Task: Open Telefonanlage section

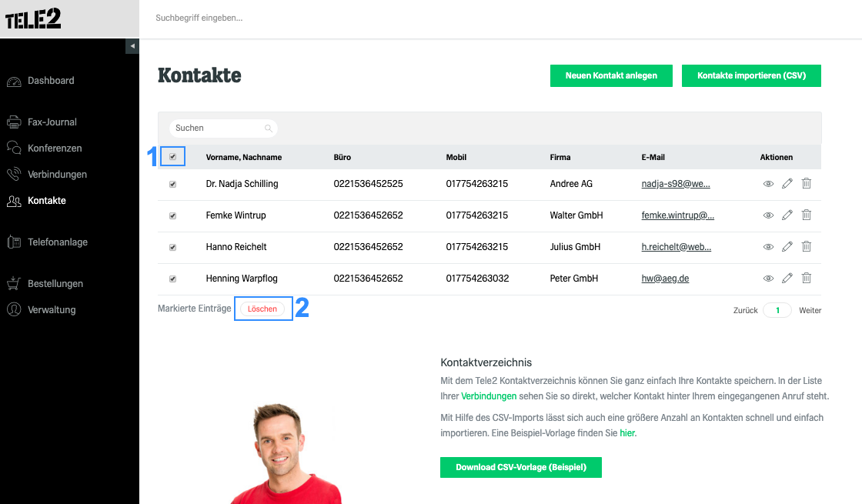Action: (57, 242)
